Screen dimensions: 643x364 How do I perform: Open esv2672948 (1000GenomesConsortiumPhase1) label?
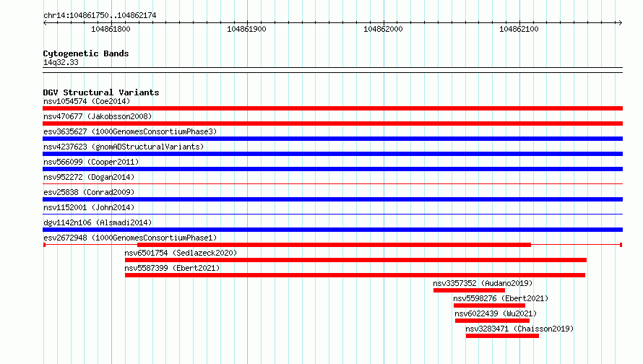[130, 238]
